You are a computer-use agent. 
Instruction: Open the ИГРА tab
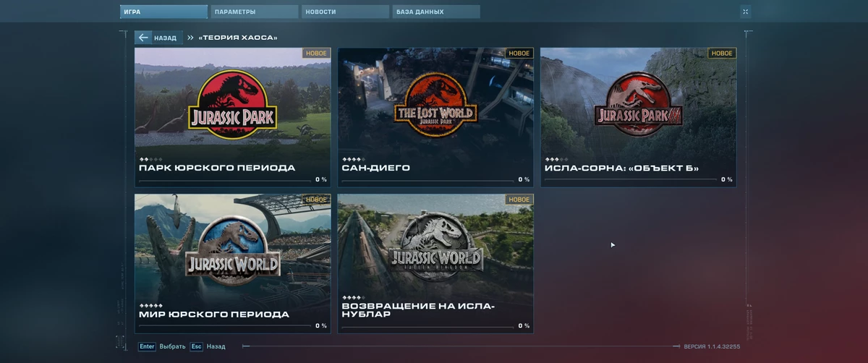click(x=163, y=12)
